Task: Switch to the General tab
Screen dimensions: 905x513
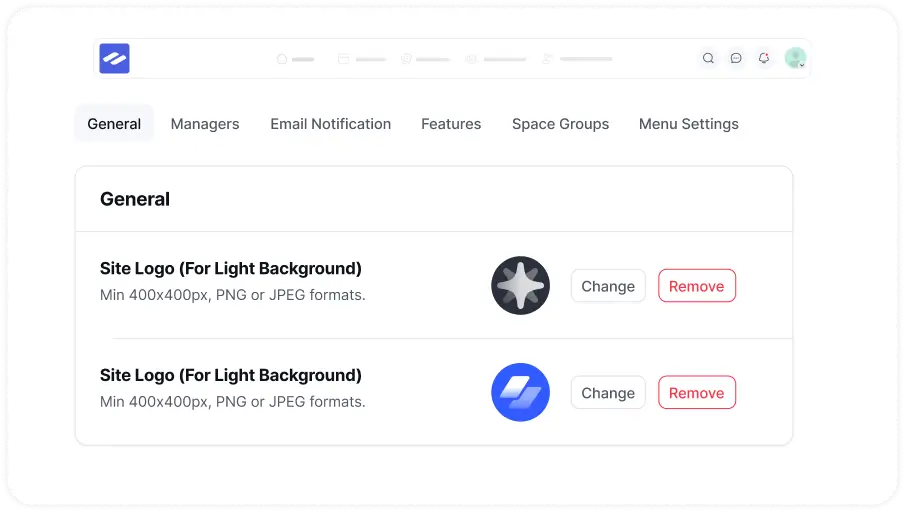Action: pos(114,124)
